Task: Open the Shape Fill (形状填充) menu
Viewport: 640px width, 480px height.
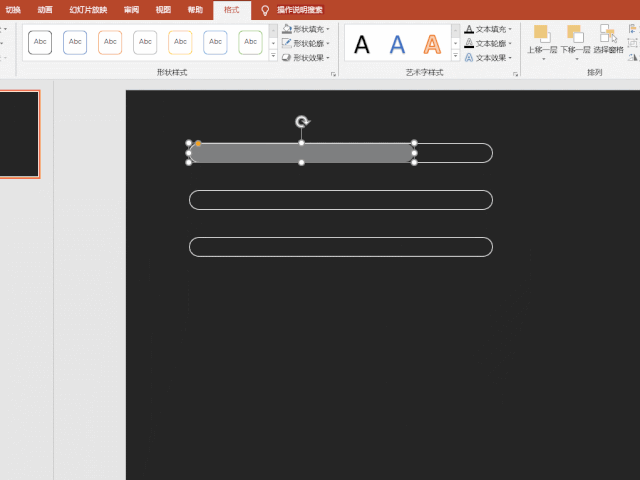Action: coord(305,29)
